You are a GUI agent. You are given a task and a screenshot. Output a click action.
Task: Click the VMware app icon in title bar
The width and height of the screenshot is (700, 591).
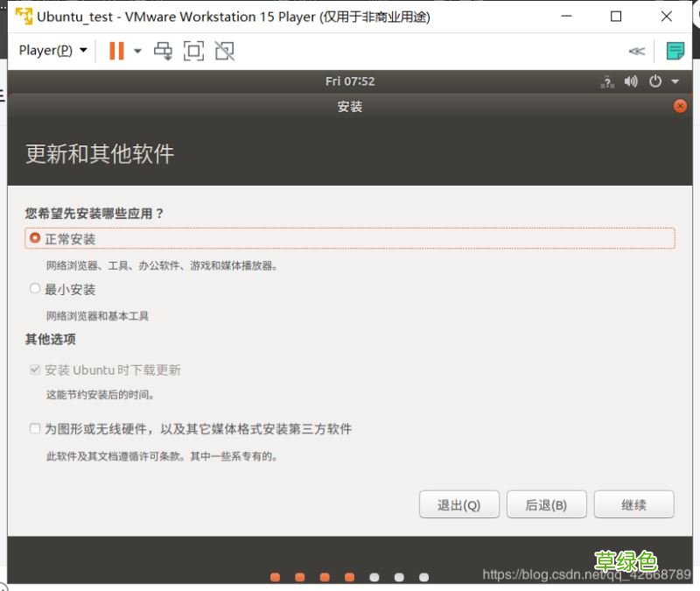click(x=24, y=17)
